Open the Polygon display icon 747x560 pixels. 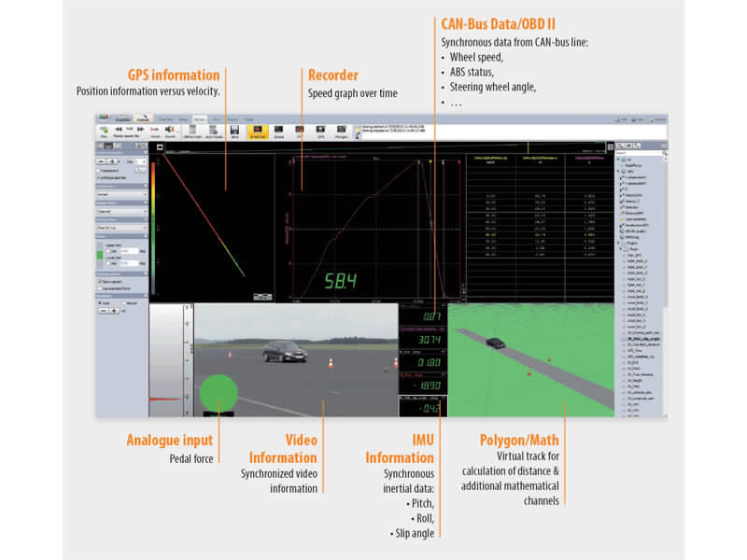[x=340, y=131]
